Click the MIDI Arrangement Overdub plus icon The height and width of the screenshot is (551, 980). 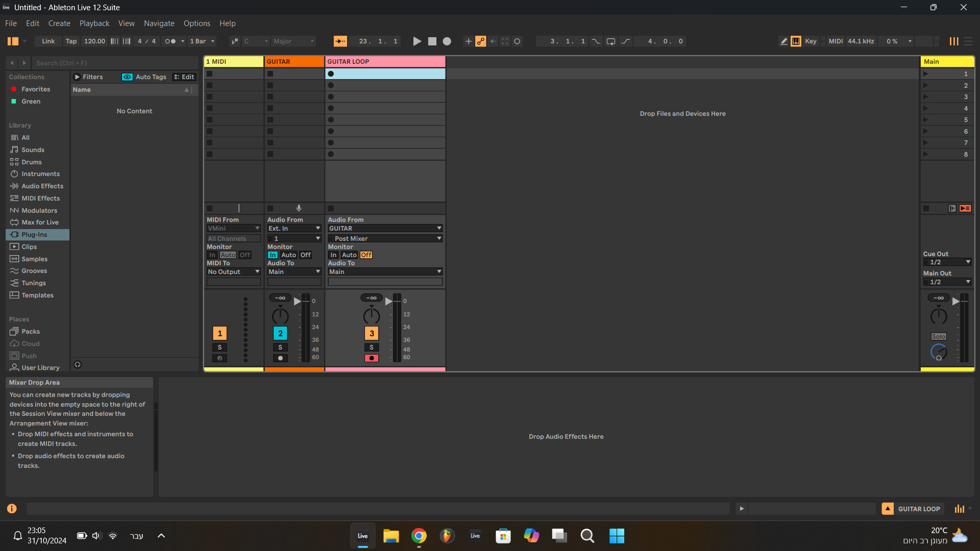468,41
